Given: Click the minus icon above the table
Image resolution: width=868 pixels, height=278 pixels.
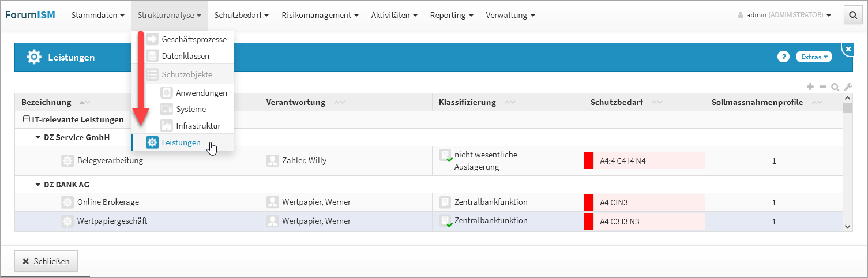Looking at the screenshot, I should [x=823, y=87].
